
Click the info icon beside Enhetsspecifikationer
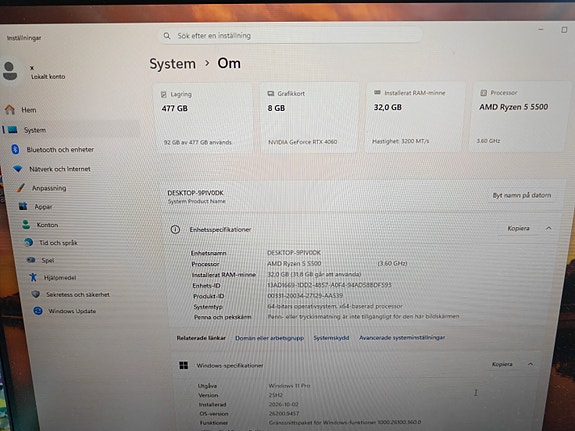tap(175, 229)
